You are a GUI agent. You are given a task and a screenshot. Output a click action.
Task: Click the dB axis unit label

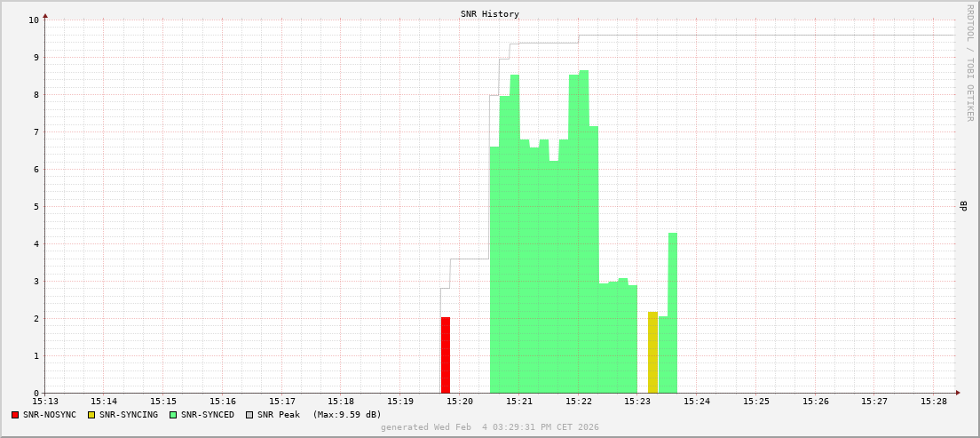click(x=963, y=206)
